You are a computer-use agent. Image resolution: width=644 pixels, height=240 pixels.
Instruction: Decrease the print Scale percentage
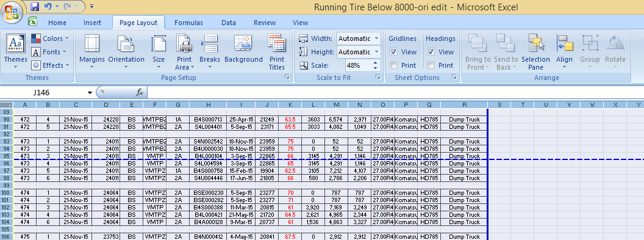click(x=376, y=68)
